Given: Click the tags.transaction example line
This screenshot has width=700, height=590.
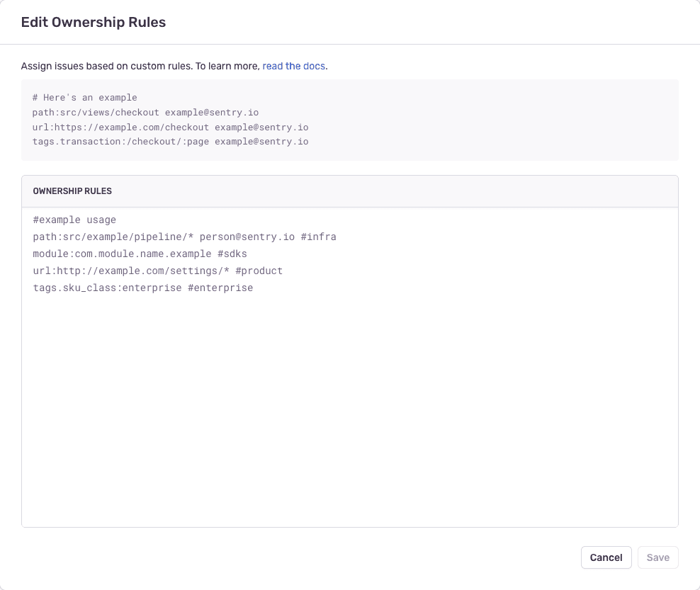Looking at the screenshot, I should [170, 142].
